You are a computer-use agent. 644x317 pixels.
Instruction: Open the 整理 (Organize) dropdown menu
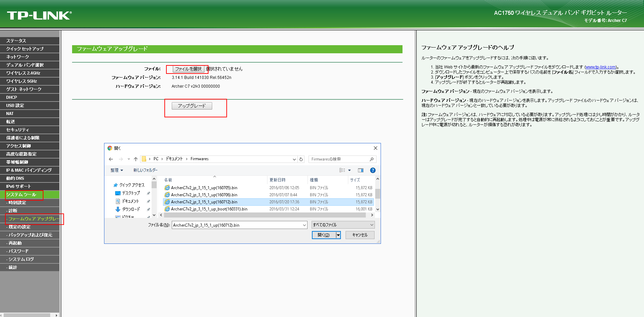click(117, 170)
